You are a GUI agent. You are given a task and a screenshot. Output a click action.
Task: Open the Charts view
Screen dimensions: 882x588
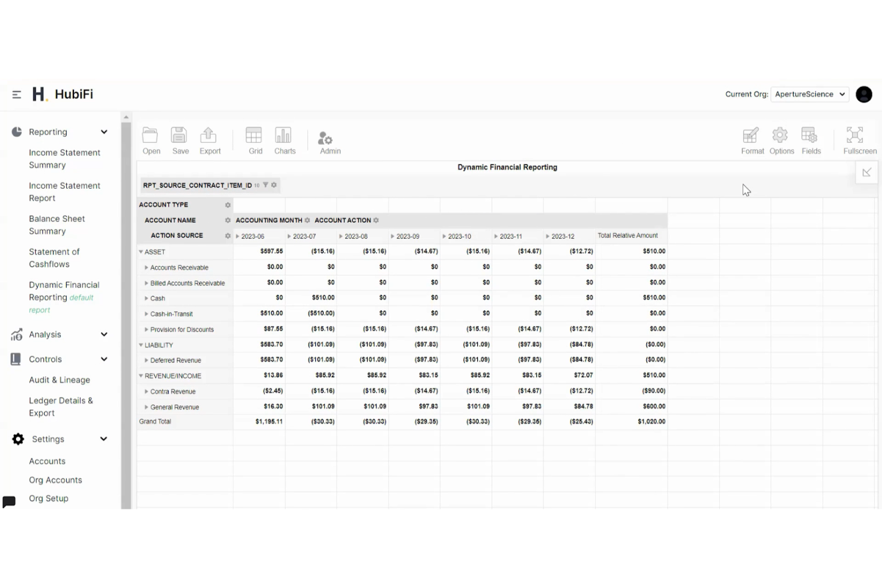(284, 139)
